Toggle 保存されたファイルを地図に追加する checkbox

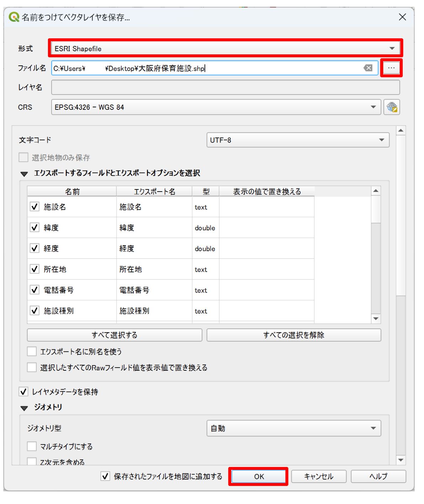[105, 476]
